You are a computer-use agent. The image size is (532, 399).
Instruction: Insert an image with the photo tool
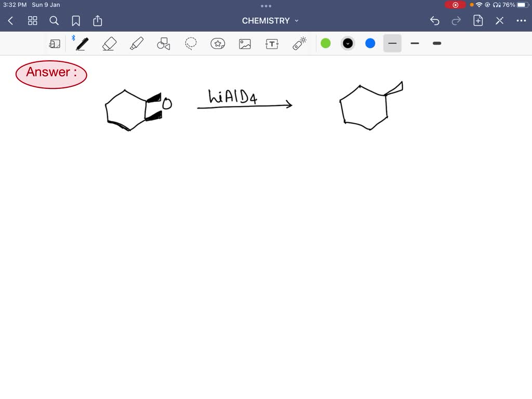click(x=245, y=43)
